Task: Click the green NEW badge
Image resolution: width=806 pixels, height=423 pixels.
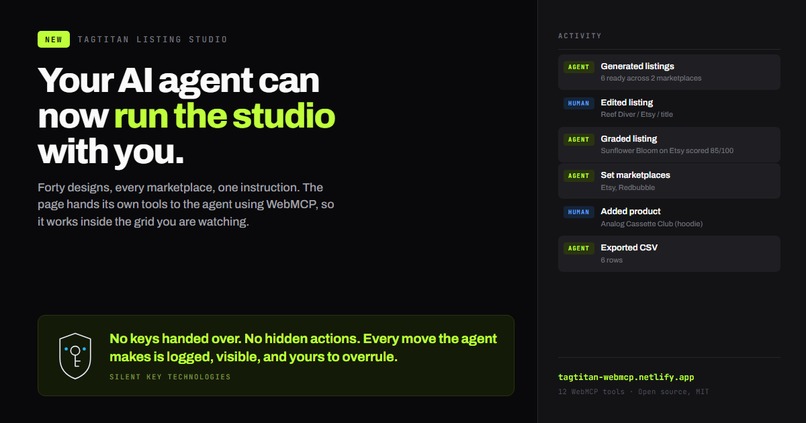Action: [x=53, y=40]
